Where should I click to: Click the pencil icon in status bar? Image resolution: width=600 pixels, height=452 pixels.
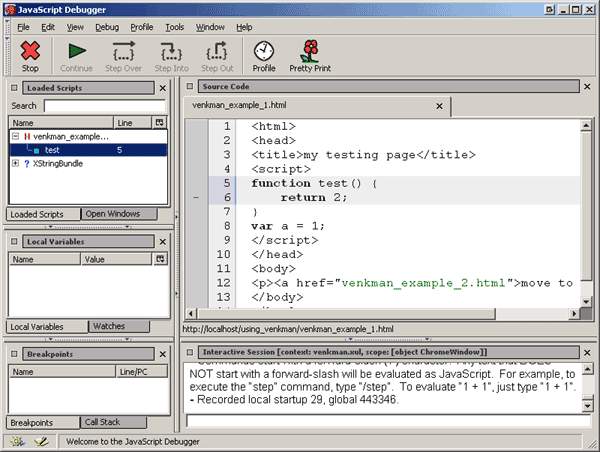(x=41, y=442)
